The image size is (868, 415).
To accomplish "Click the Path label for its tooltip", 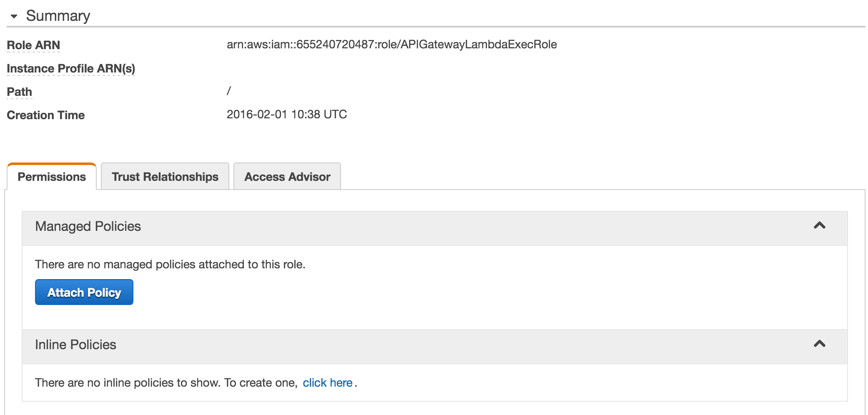I will [19, 92].
